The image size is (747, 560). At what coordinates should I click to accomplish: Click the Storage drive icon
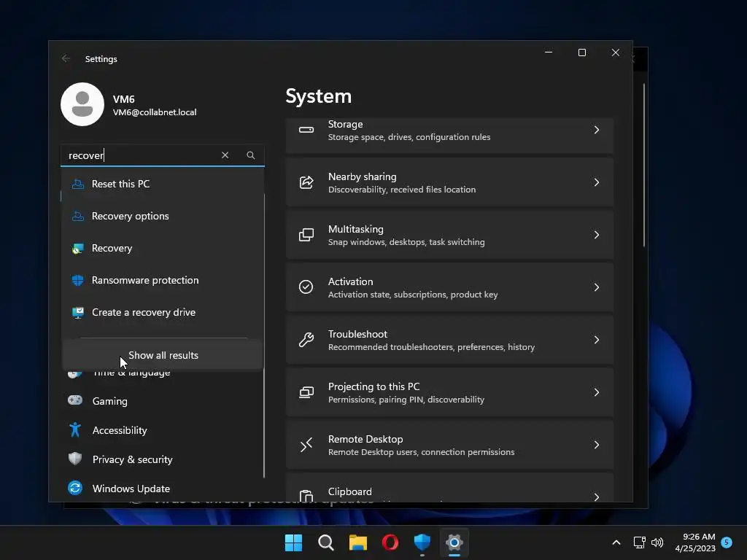306,130
